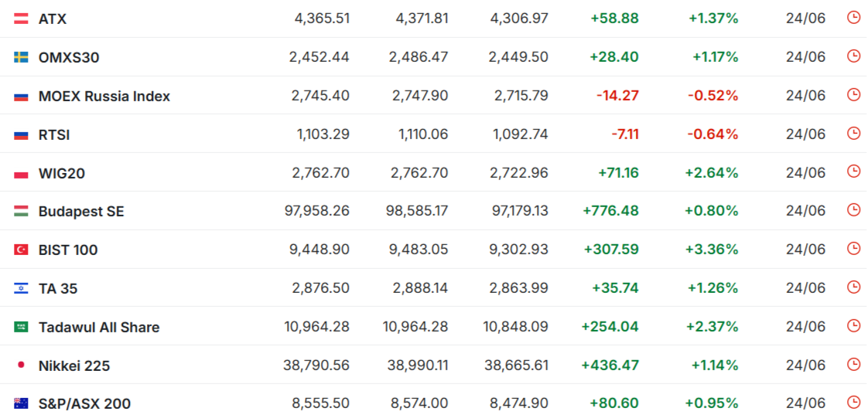The image size is (868, 415).
Task: Open the ATX index link
Action: (53, 19)
